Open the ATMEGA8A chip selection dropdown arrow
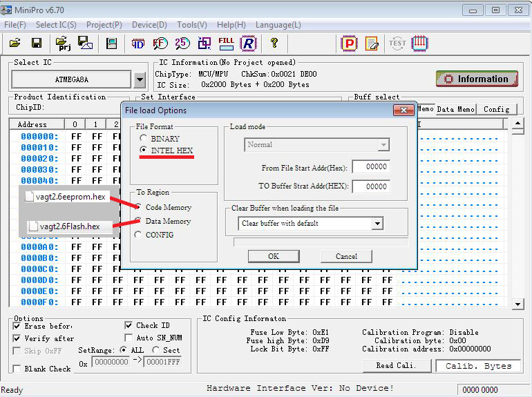The height and width of the screenshot is (397, 532). (x=140, y=79)
